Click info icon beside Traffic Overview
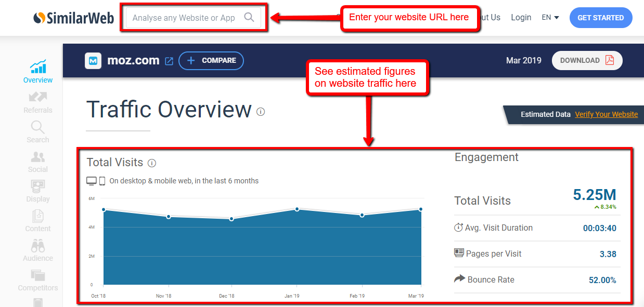644x307 pixels. pyautogui.click(x=261, y=111)
